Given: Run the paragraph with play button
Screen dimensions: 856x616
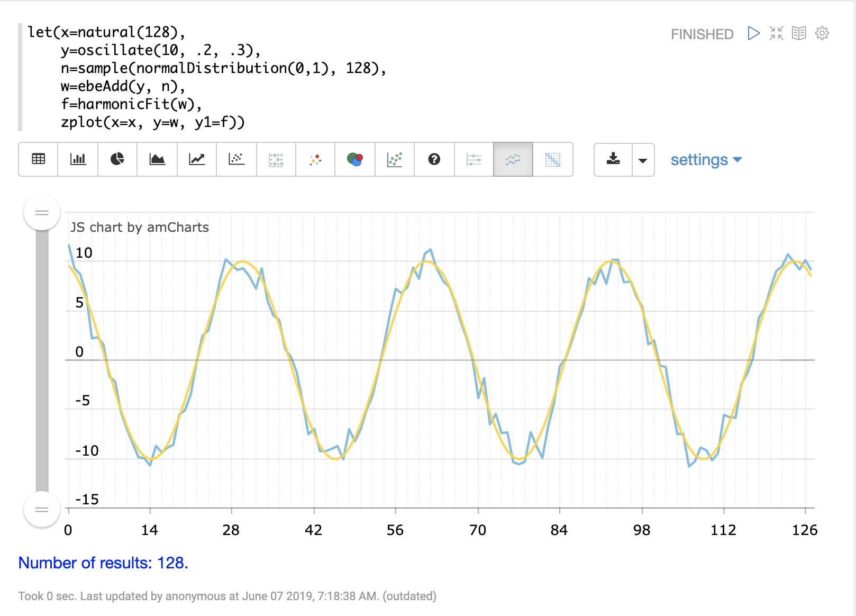Looking at the screenshot, I should click(x=753, y=33).
